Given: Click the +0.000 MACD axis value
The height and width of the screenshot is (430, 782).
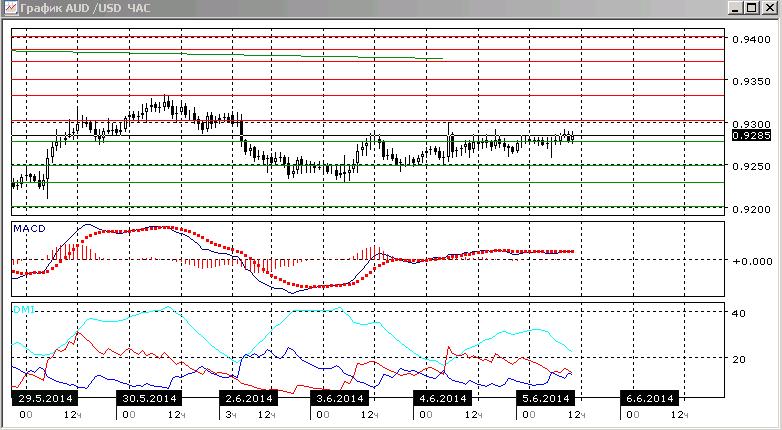Looking at the screenshot, I should tap(751, 260).
